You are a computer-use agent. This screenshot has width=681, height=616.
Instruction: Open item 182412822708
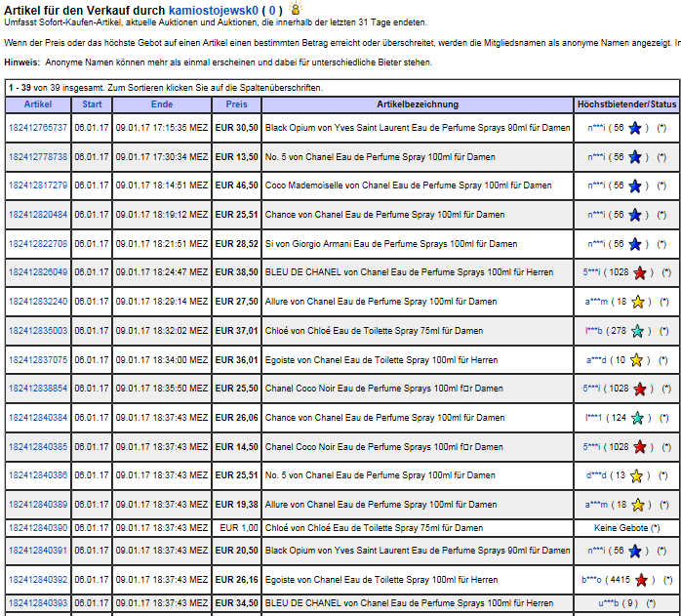(38, 244)
